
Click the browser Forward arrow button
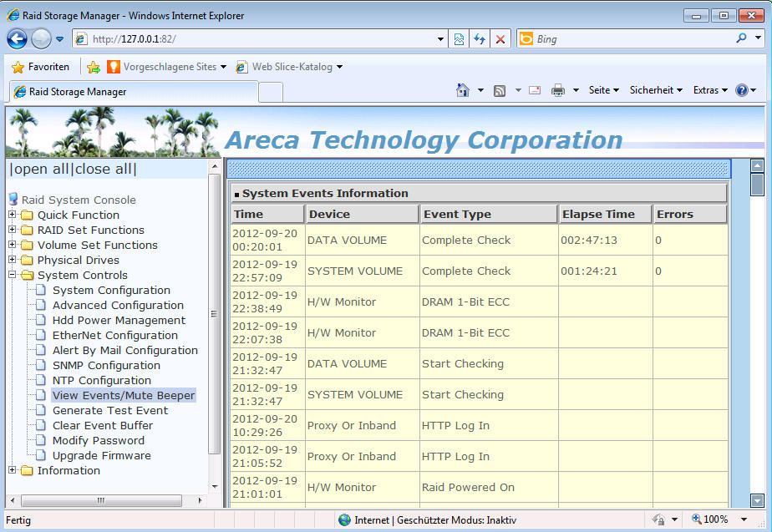click(41, 39)
